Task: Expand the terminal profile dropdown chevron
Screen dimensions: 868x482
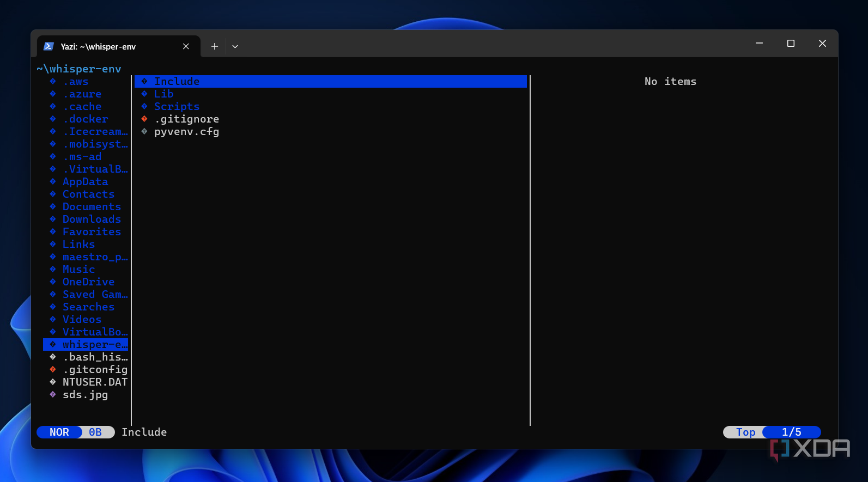Action: click(x=235, y=46)
